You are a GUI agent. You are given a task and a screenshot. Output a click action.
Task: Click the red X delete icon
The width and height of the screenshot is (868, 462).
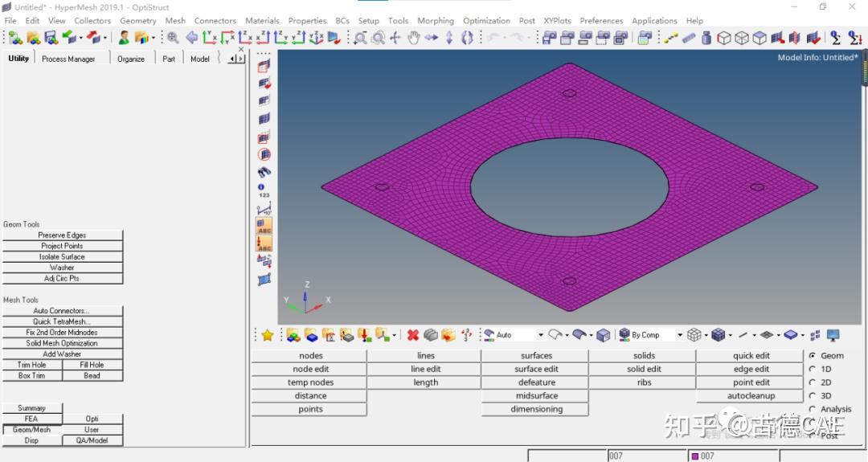pos(413,335)
